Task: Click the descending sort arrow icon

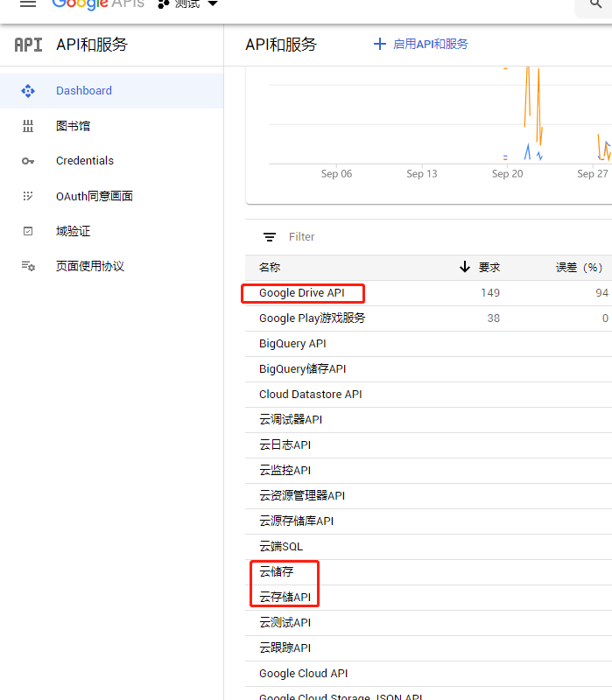Action: [465, 267]
